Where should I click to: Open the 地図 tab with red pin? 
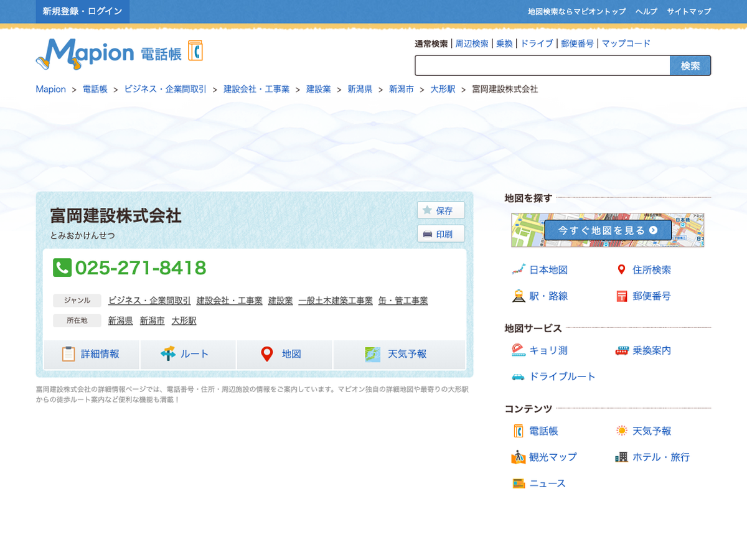(284, 354)
